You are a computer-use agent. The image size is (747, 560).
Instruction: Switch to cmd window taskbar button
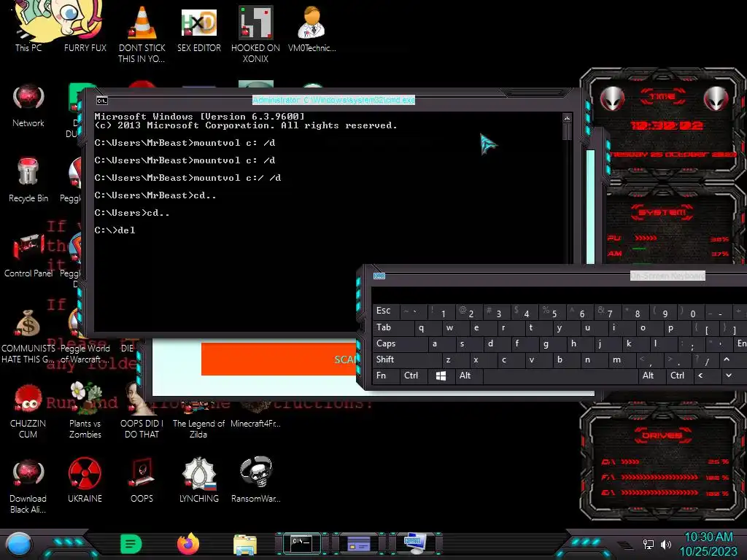301,543
